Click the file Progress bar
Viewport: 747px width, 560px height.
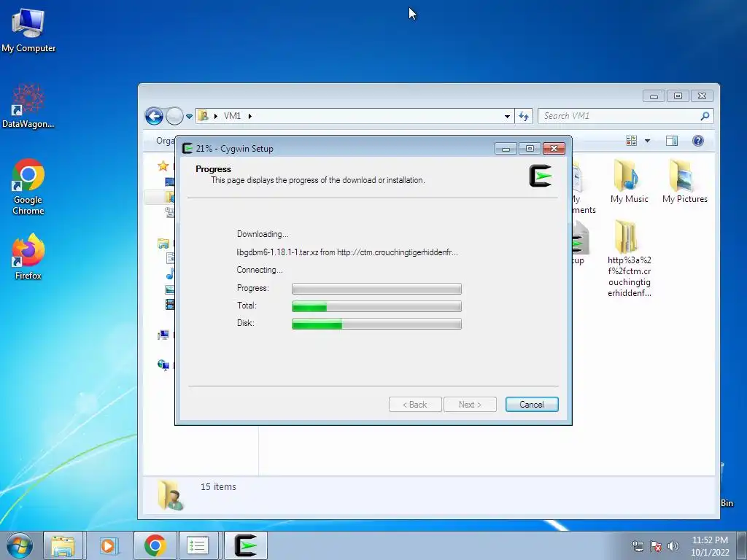tap(376, 289)
